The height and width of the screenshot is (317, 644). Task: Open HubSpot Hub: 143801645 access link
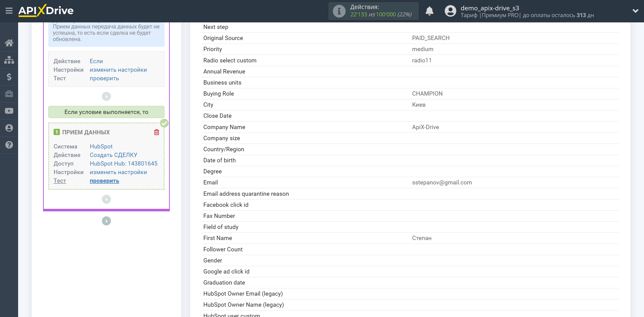coord(124,164)
